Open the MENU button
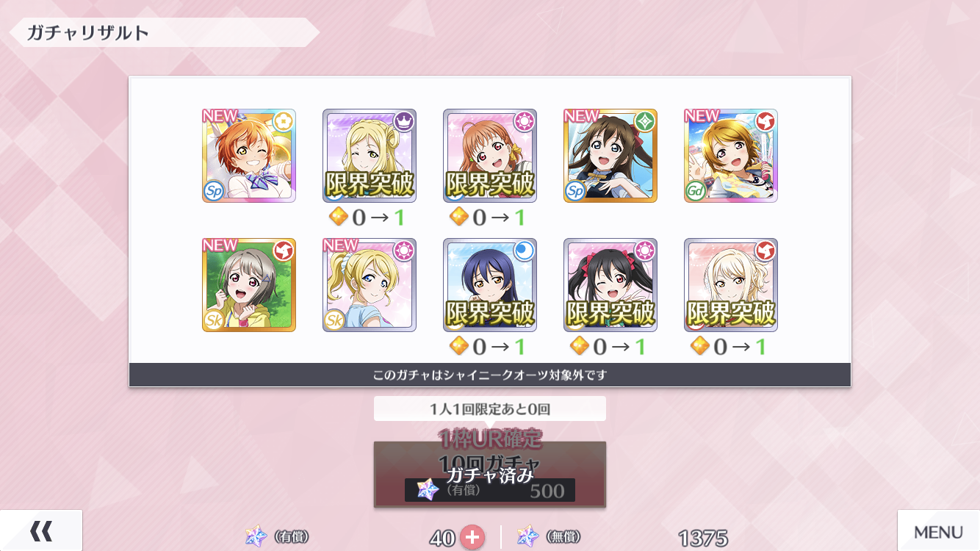Screen dimensions: 980x551 tap(938, 531)
